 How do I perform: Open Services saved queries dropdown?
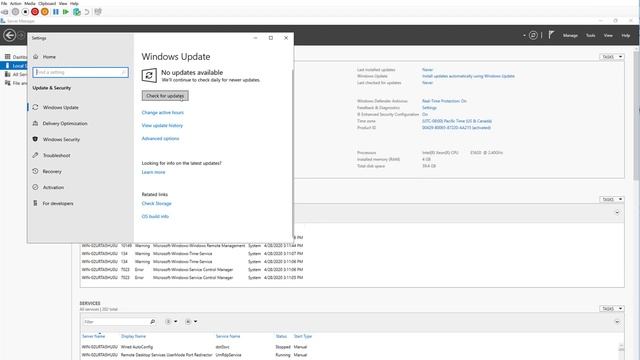pos(191,322)
